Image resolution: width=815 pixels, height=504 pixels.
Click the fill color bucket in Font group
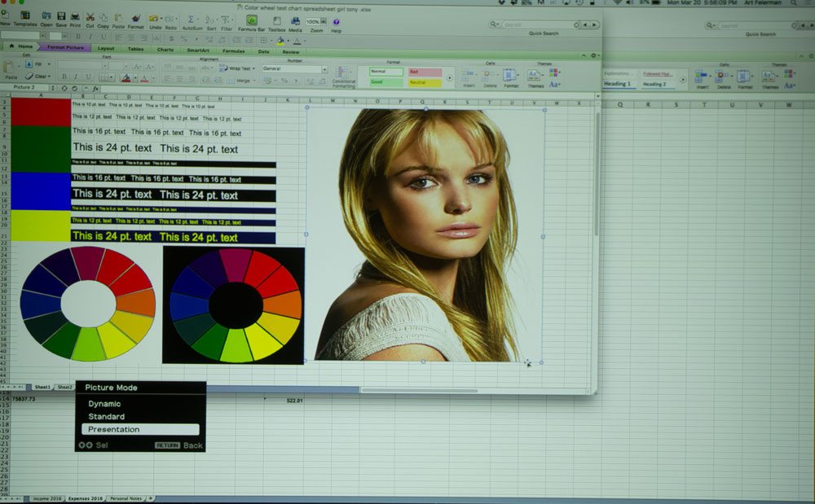tap(126, 78)
